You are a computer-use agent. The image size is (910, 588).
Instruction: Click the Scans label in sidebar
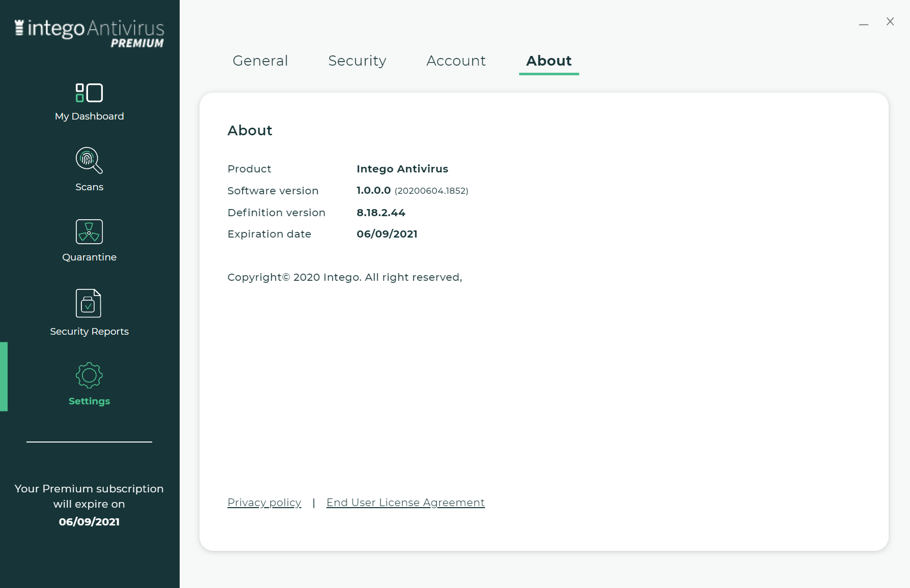[90, 187]
